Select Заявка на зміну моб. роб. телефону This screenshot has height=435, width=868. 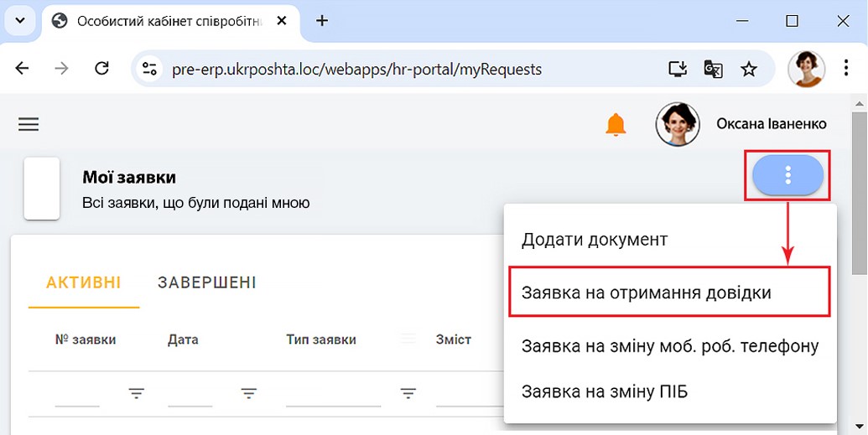[669, 345]
